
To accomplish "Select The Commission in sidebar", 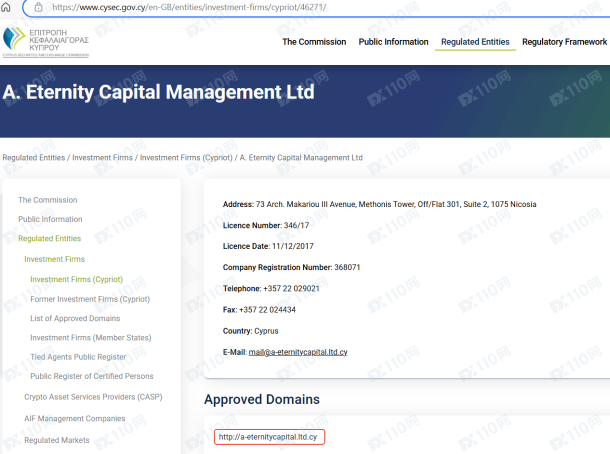I will tap(48, 200).
